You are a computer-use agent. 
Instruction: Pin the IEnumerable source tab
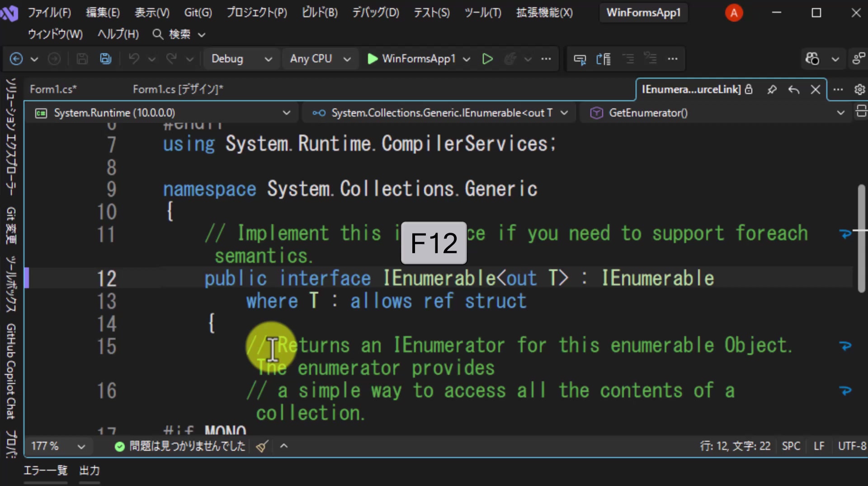click(772, 89)
